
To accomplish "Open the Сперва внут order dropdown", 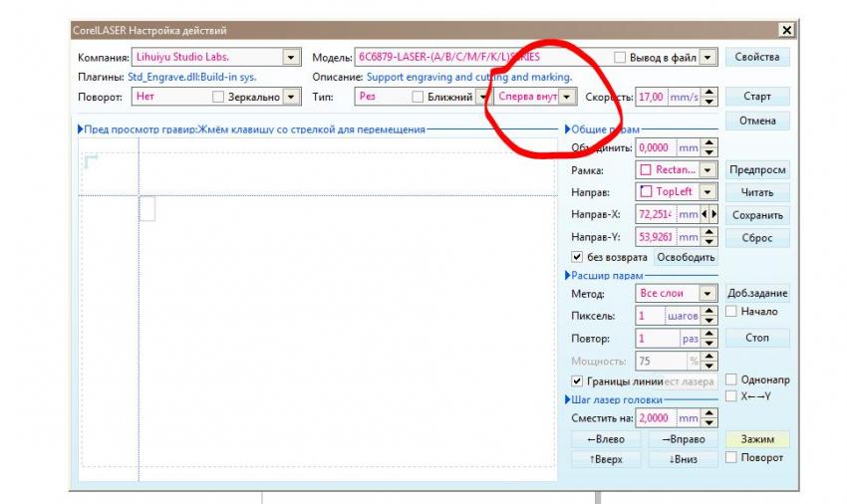I will [x=567, y=97].
